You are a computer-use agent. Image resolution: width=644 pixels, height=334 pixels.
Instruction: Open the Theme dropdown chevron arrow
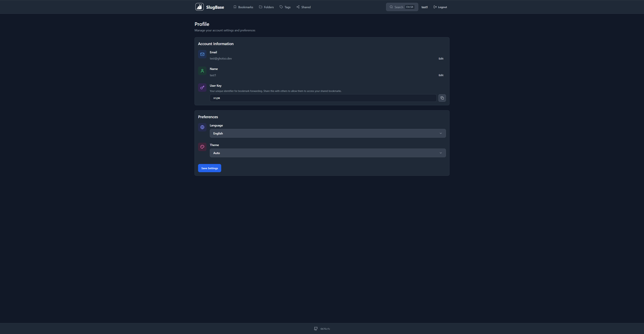coord(441,153)
